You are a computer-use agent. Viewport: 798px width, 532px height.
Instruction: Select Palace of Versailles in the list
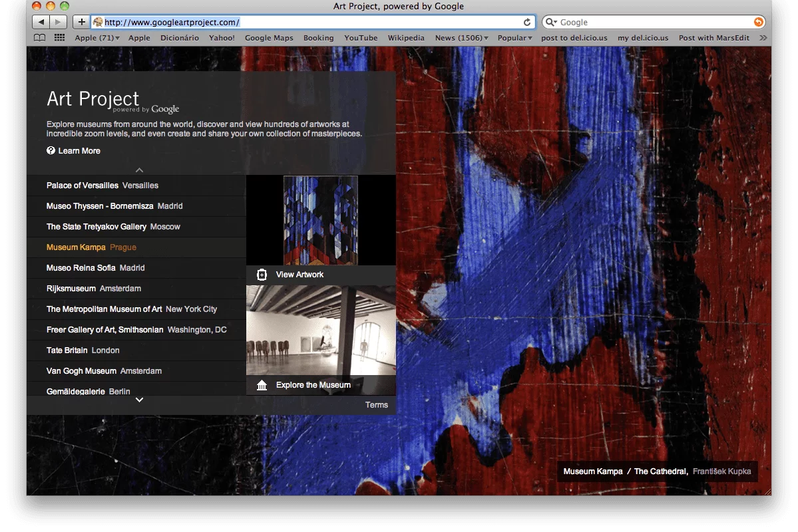(136, 186)
